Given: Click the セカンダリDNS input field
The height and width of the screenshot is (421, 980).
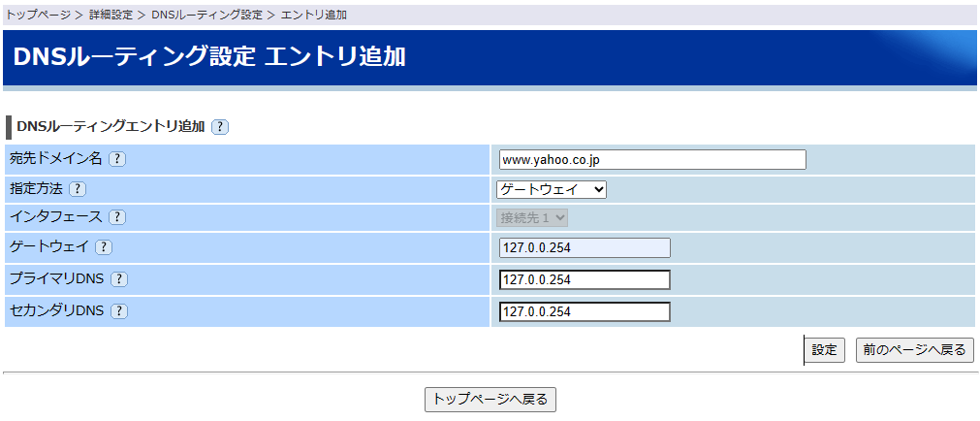Looking at the screenshot, I should coord(585,311).
